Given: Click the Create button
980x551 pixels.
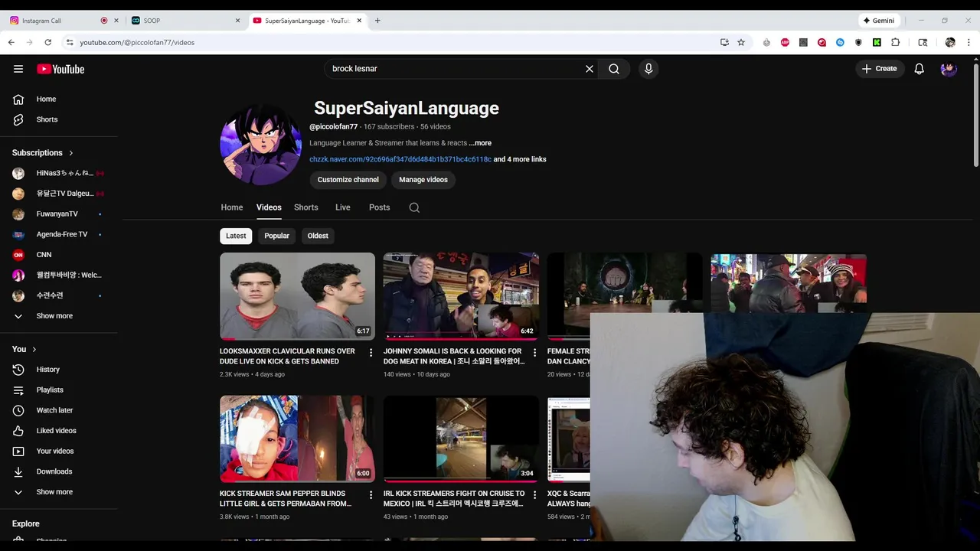Looking at the screenshot, I should (x=879, y=69).
